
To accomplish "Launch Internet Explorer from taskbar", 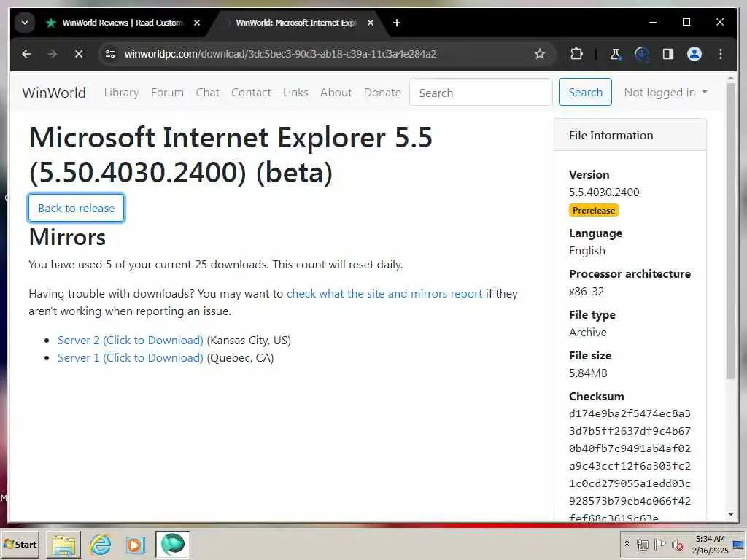I will pyautogui.click(x=100, y=544).
